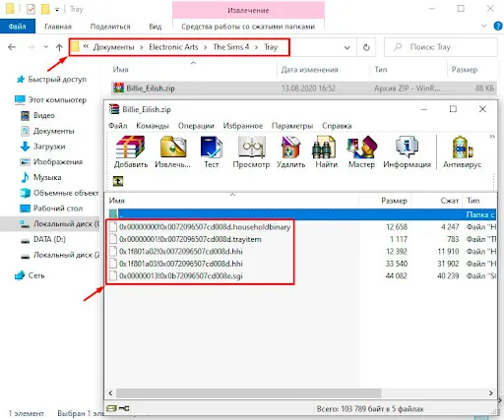This screenshot has width=504, height=420.
Task: Click the Refresh button beside address bar
Action: click(x=366, y=47)
